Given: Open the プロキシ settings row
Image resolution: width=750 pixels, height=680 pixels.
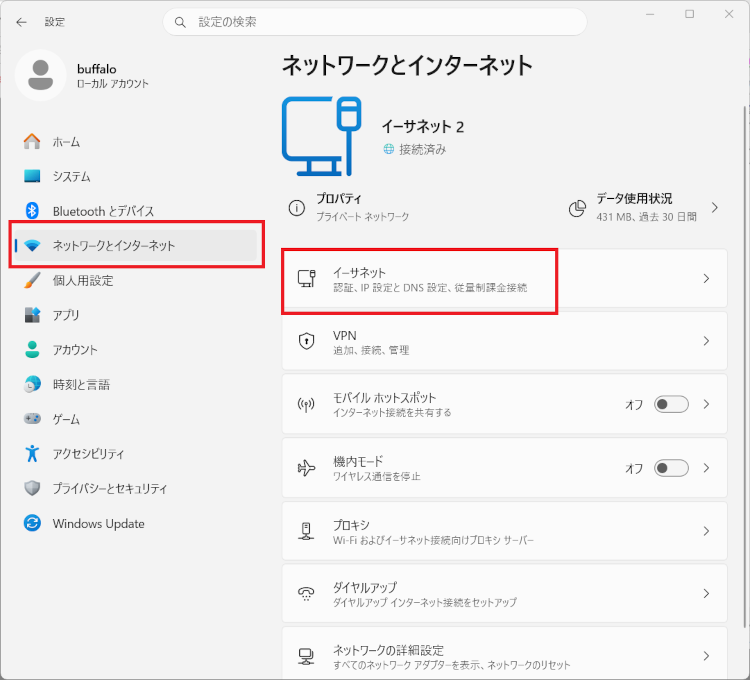Looking at the screenshot, I should point(505,531).
